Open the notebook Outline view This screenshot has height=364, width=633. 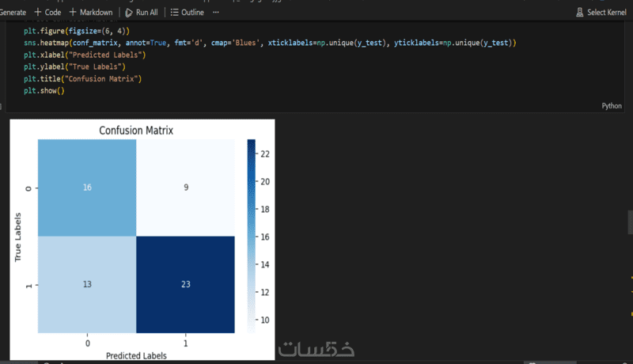pos(187,13)
